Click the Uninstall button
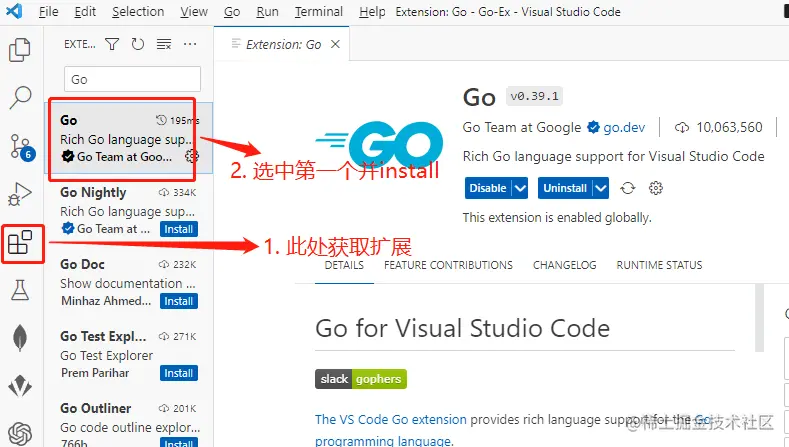The width and height of the screenshot is (789, 447). (565, 188)
